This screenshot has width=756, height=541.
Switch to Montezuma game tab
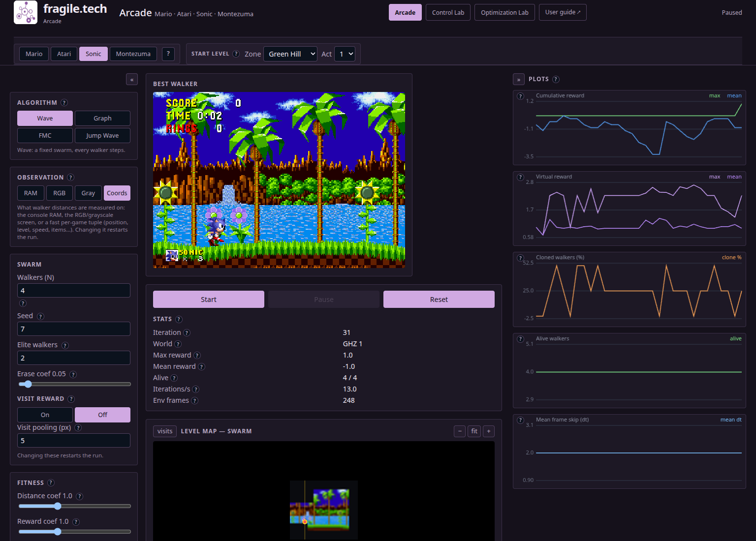[x=133, y=54]
